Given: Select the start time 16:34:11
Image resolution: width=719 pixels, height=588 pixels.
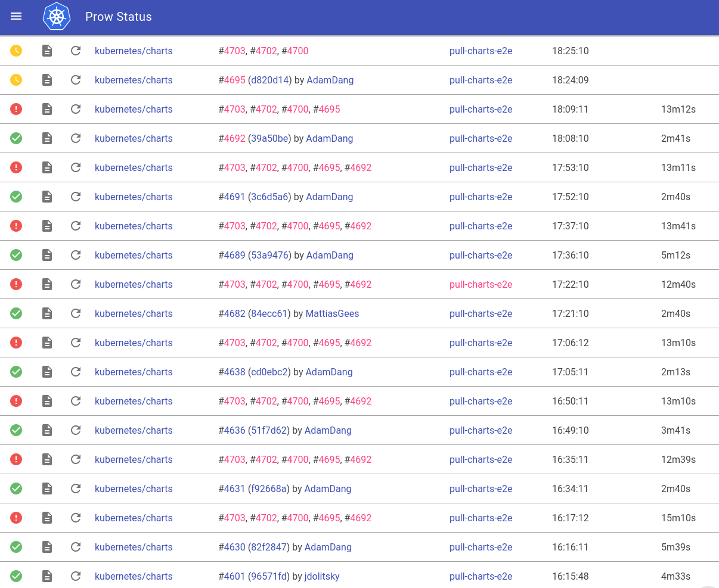Looking at the screenshot, I should [571, 489].
